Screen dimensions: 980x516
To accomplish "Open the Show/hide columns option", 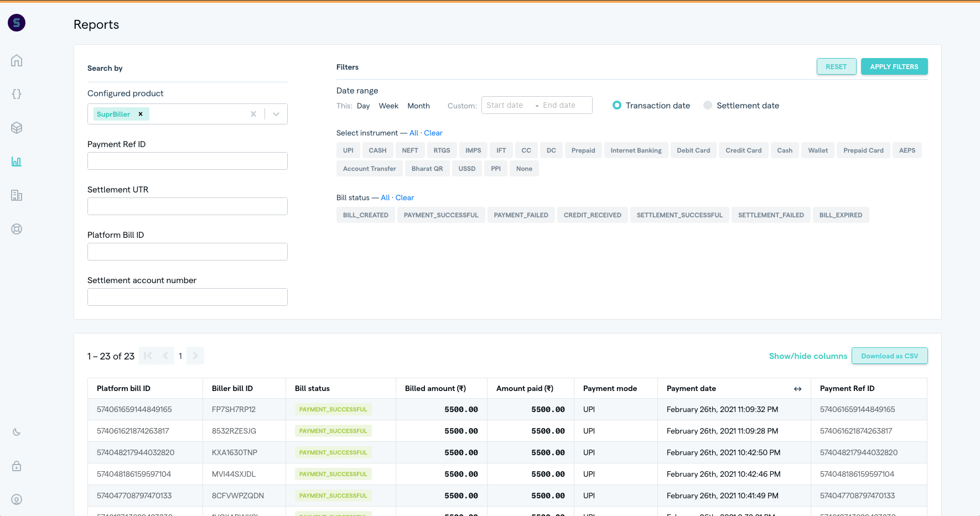I will coord(808,356).
